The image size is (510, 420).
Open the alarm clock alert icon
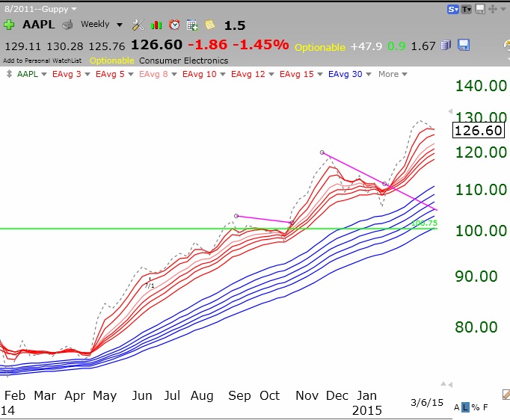click(x=174, y=25)
